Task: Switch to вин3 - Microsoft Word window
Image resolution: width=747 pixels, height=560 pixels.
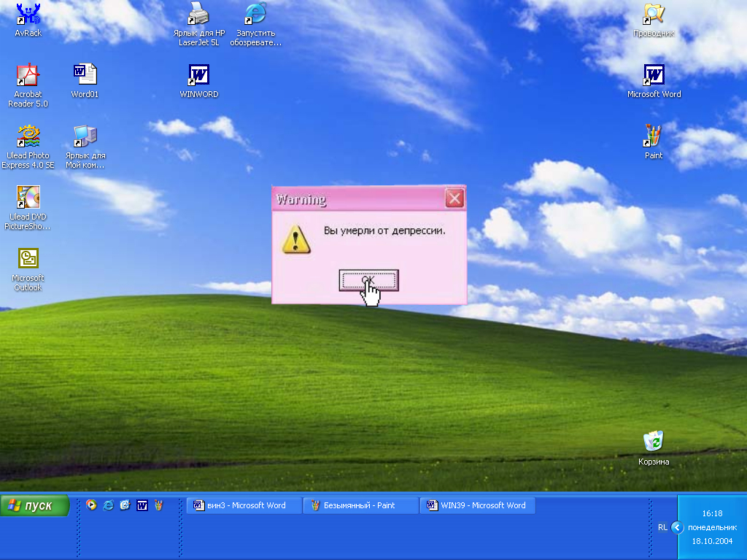Action: (244, 505)
